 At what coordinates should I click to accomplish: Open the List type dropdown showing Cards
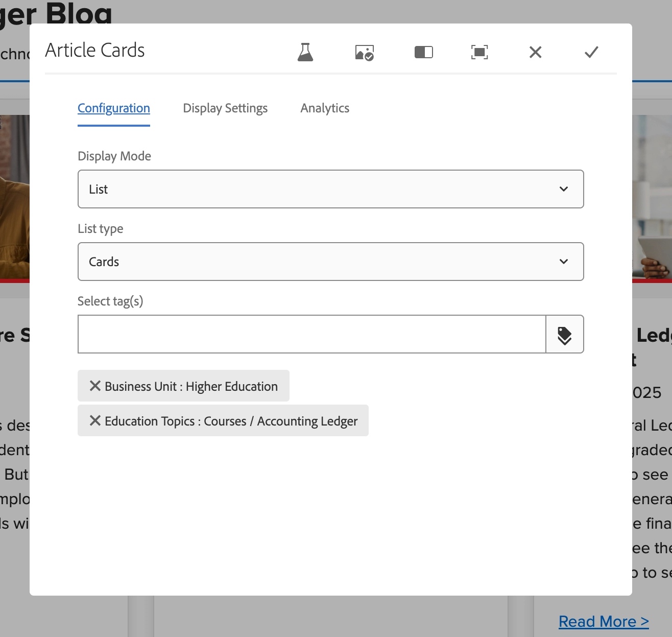click(330, 262)
